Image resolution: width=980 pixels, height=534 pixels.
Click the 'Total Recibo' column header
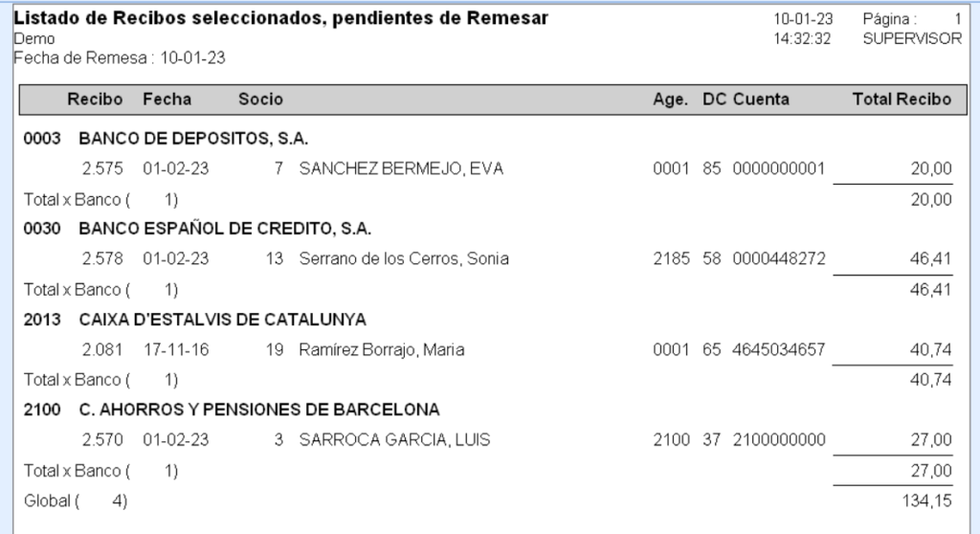[902, 100]
